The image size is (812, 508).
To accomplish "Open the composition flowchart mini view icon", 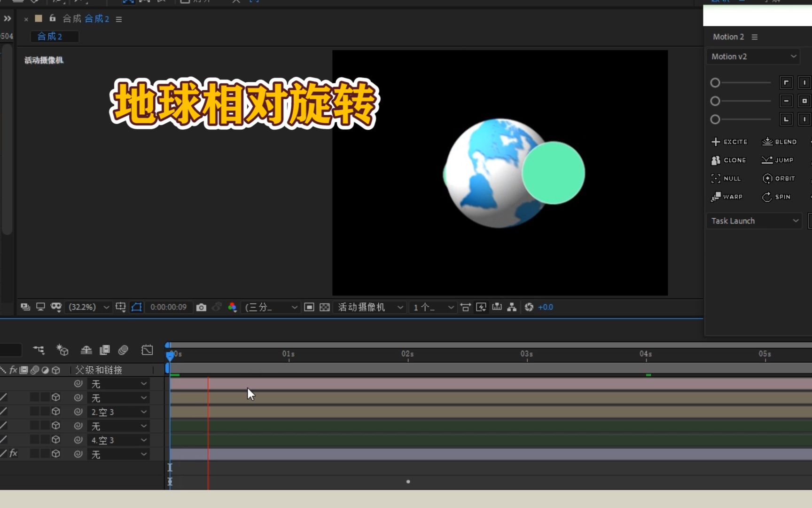I will pyautogui.click(x=39, y=350).
